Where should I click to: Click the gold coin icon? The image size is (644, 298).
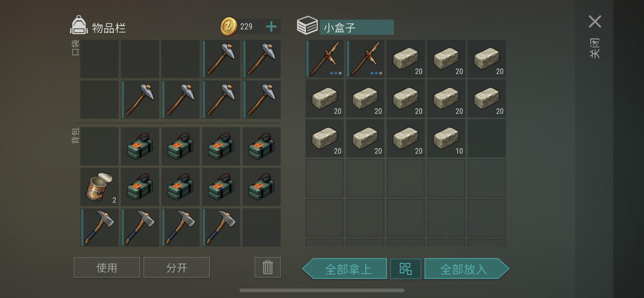[x=229, y=27]
